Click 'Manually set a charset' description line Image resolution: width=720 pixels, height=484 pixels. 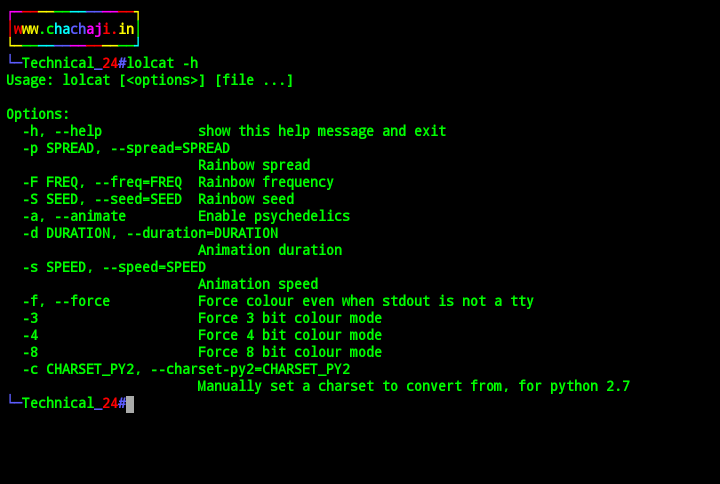[413, 386]
